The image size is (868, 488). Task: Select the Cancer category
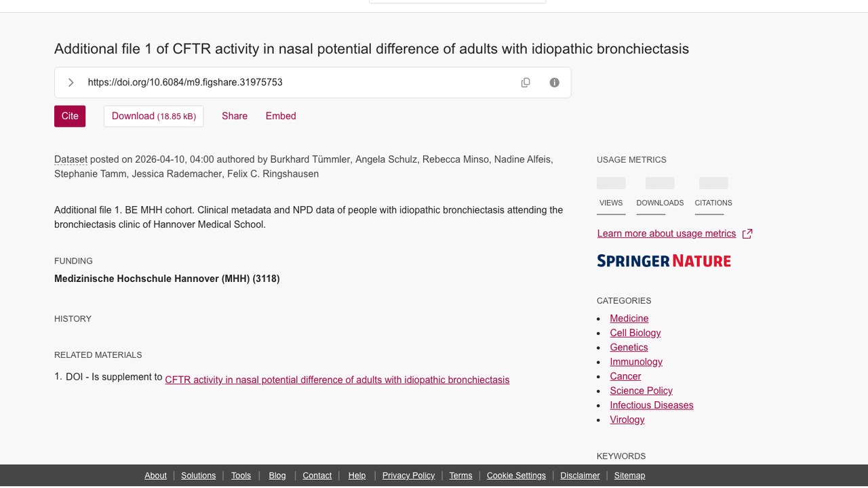pyautogui.click(x=625, y=376)
